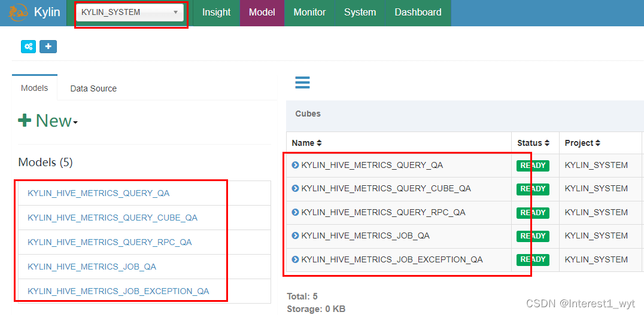Open model KYLIN_HIVE_METRICS_QUERY_QA in the Models list
Viewport: 644px width, 315px height.
99,193
